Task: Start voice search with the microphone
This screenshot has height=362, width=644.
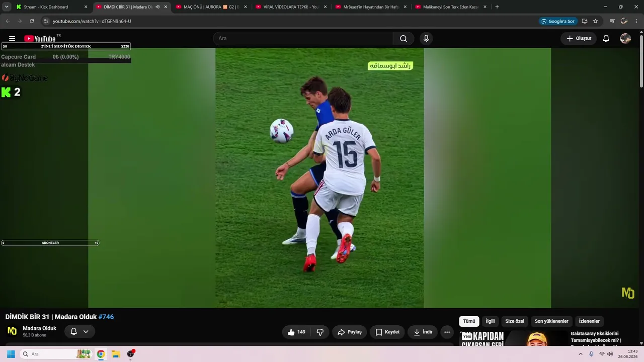Action: click(426, 39)
